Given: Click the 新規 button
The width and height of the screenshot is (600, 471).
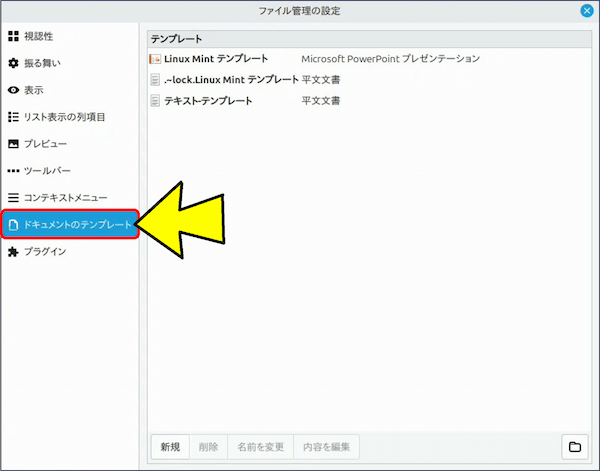Looking at the screenshot, I should click(x=170, y=447).
